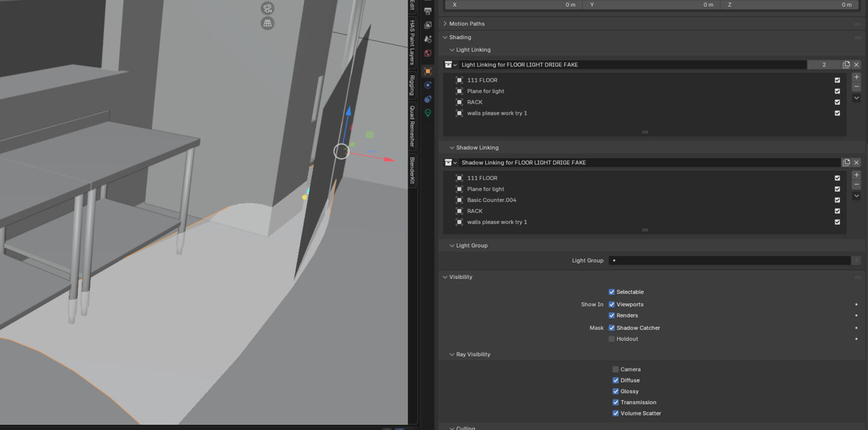This screenshot has height=430, width=868.
Task: Open the Output properties tab
Action: point(428,10)
